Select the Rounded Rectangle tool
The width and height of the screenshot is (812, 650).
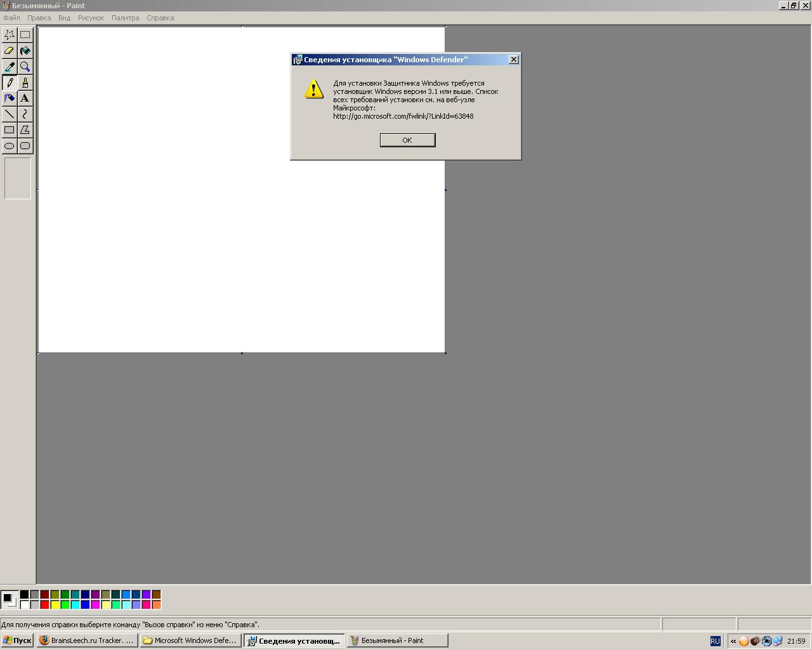[25, 146]
